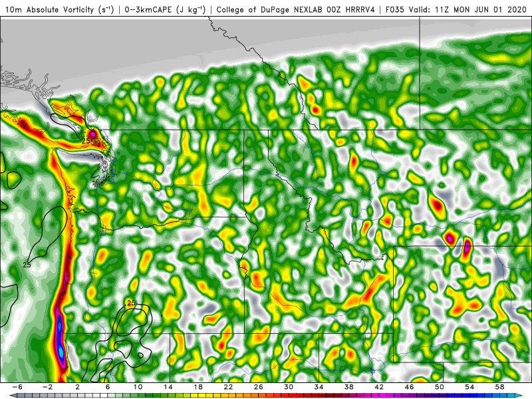Click the colorbar label "6" beside "10"

[x=108, y=387]
